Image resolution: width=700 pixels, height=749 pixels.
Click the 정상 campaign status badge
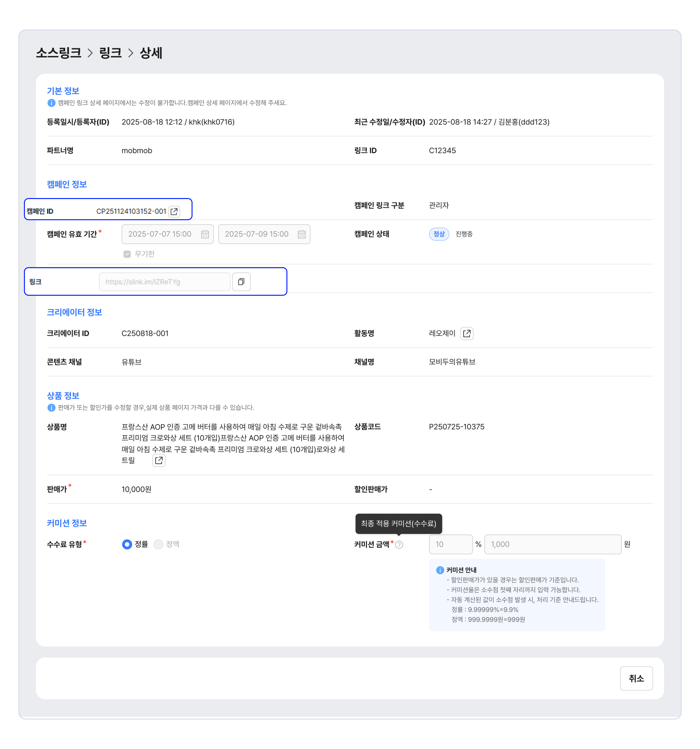tap(438, 234)
